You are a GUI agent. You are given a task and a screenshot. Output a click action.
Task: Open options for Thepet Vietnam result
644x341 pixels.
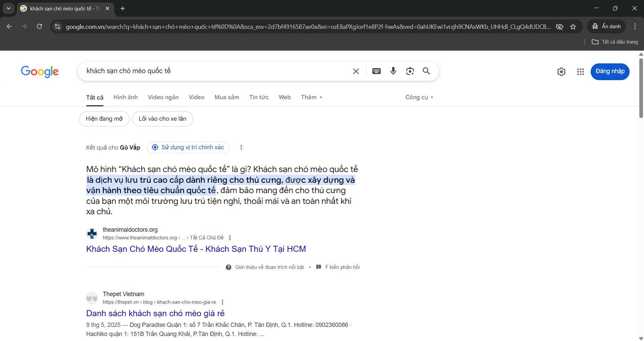point(222,302)
